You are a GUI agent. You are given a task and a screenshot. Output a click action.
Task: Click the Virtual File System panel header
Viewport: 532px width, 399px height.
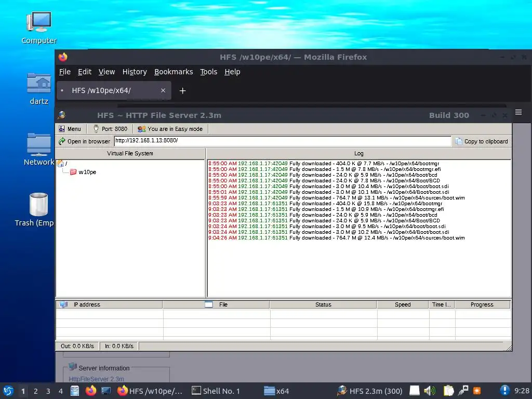pyautogui.click(x=130, y=153)
